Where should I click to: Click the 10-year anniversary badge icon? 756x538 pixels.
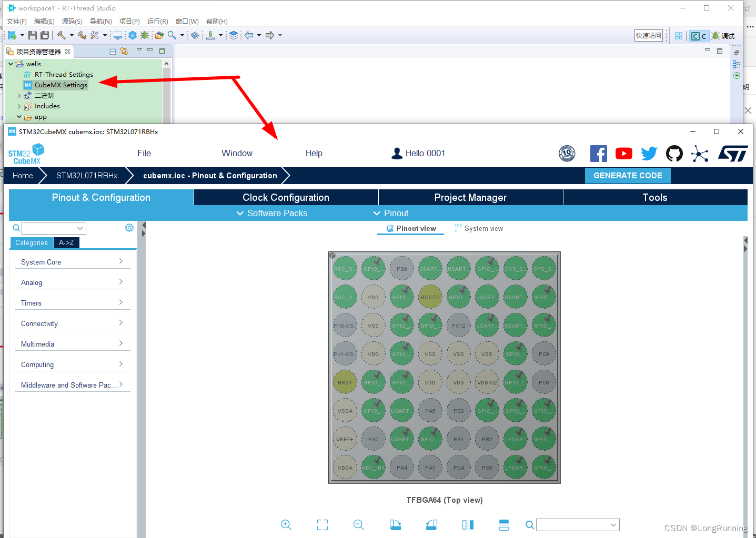click(x=567, y=154)
